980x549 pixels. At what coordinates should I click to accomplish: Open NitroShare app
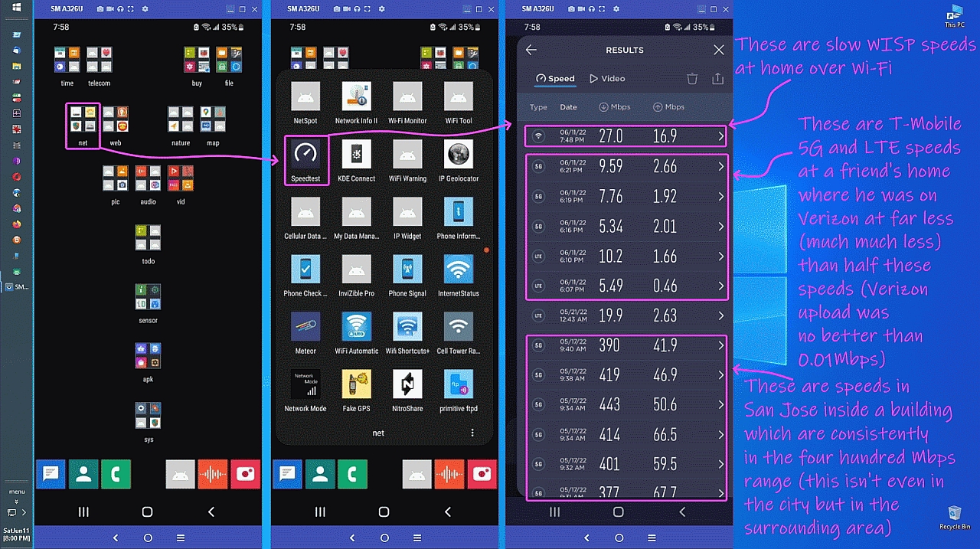pos(407,391)
